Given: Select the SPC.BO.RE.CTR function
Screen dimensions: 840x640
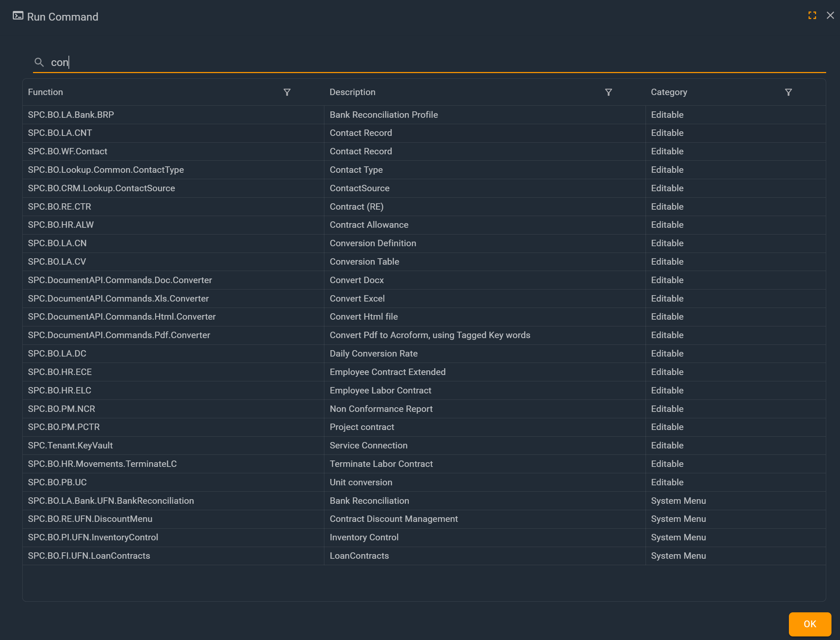Looking at the screenshot, I should 60,206.
